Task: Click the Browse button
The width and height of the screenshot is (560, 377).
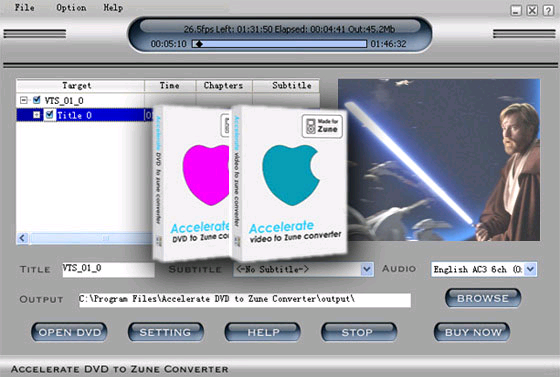Action: click(x=483, y=298)
